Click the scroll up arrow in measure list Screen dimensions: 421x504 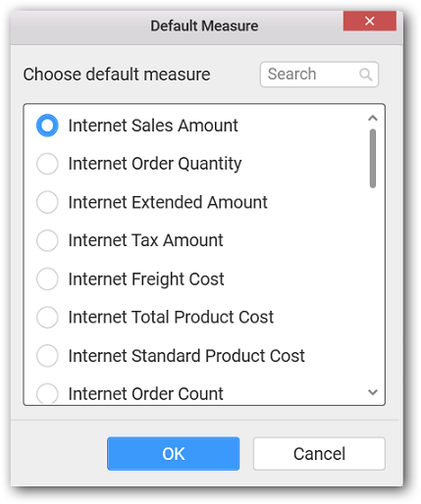coord(373,118)
